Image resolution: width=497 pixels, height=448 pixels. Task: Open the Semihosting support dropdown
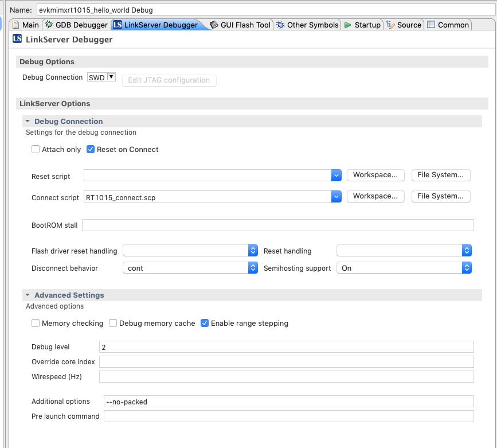point(404,268)
